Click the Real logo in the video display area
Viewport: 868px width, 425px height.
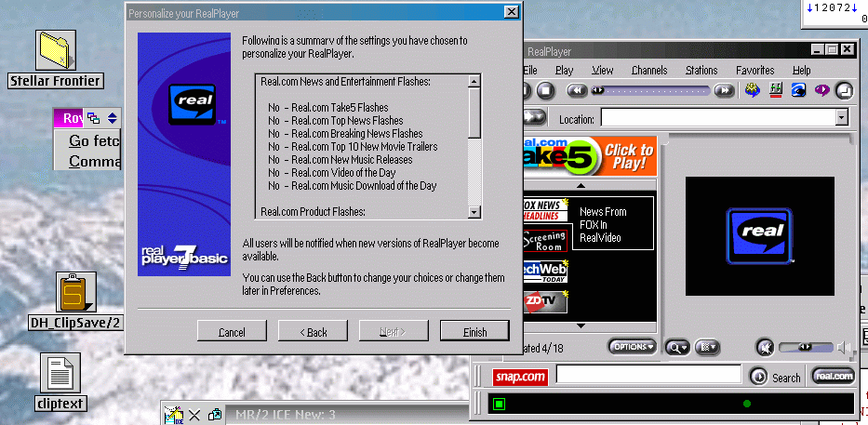pos(759,236)
